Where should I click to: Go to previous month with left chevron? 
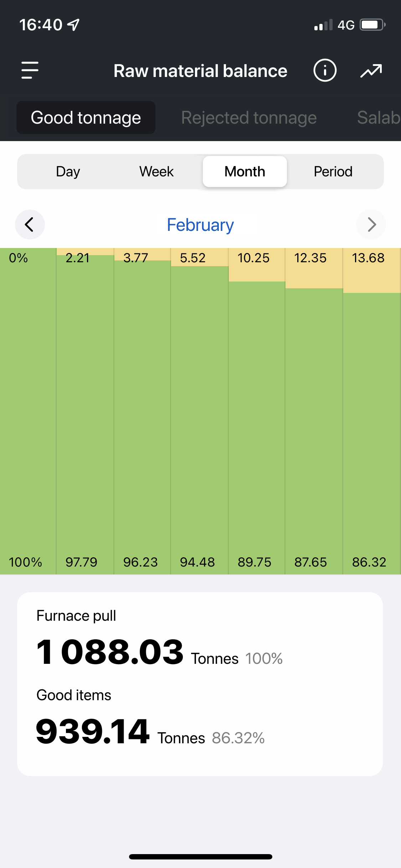tap(30, 224)
